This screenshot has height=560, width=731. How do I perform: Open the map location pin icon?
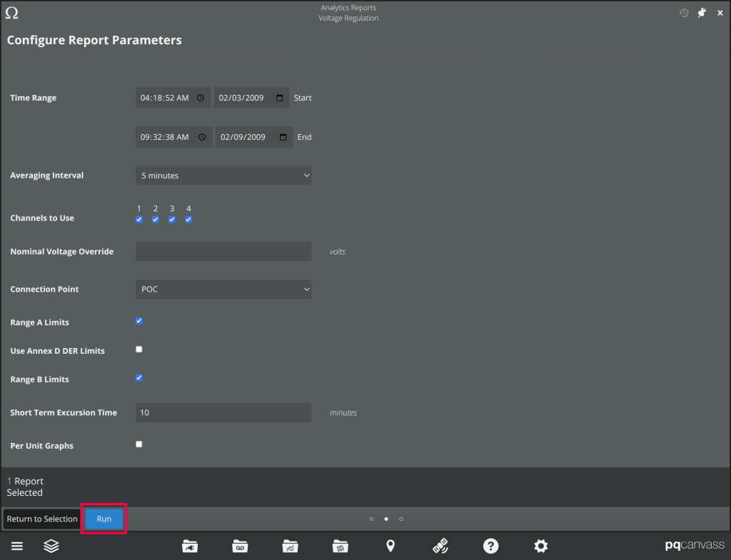point(390,546)
